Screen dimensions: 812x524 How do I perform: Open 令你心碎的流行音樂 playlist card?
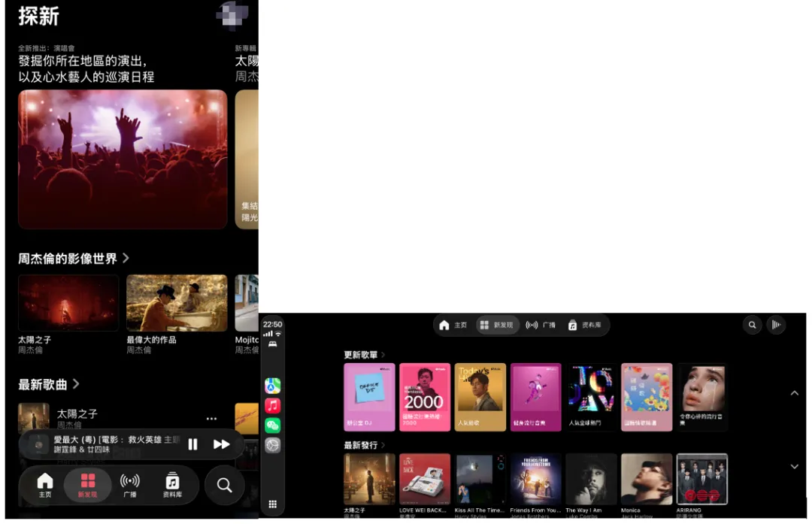point(702,397)
